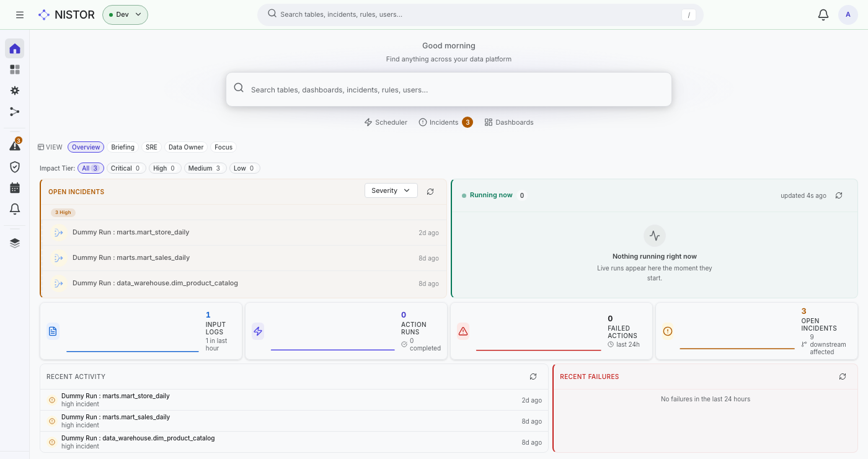Switch to the Briefing view tab
The height and width of the screenshot is (459, 868).
pos(123,147)
